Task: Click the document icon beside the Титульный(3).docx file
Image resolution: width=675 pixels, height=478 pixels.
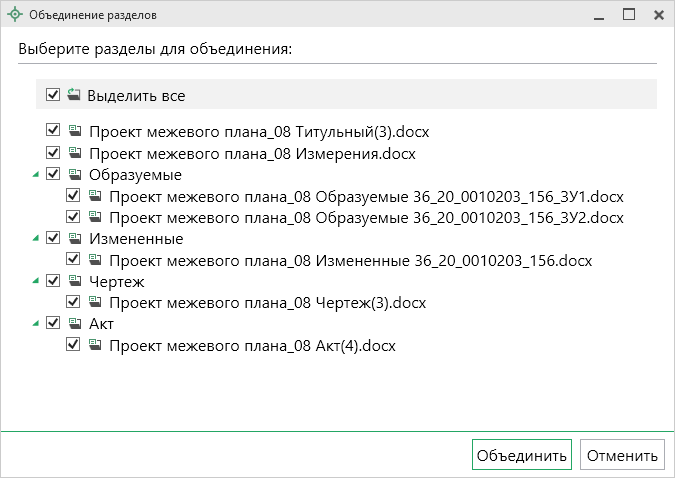Action: coord(75,131)
